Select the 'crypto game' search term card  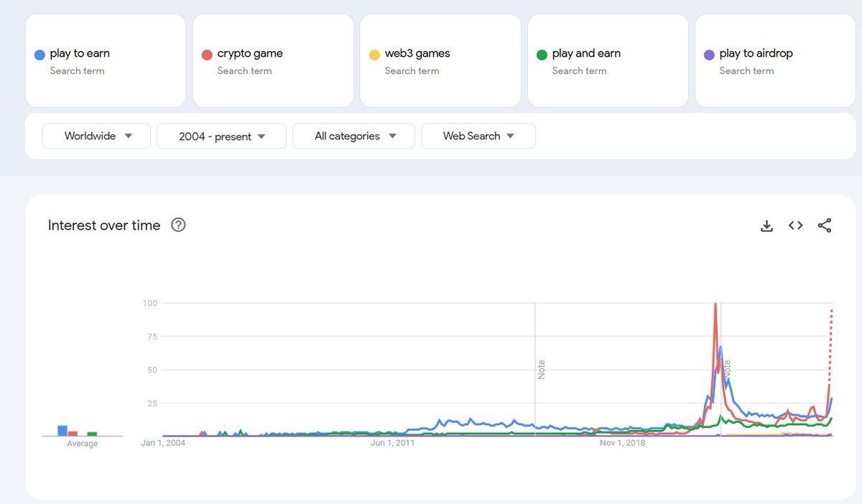(273, 60)
